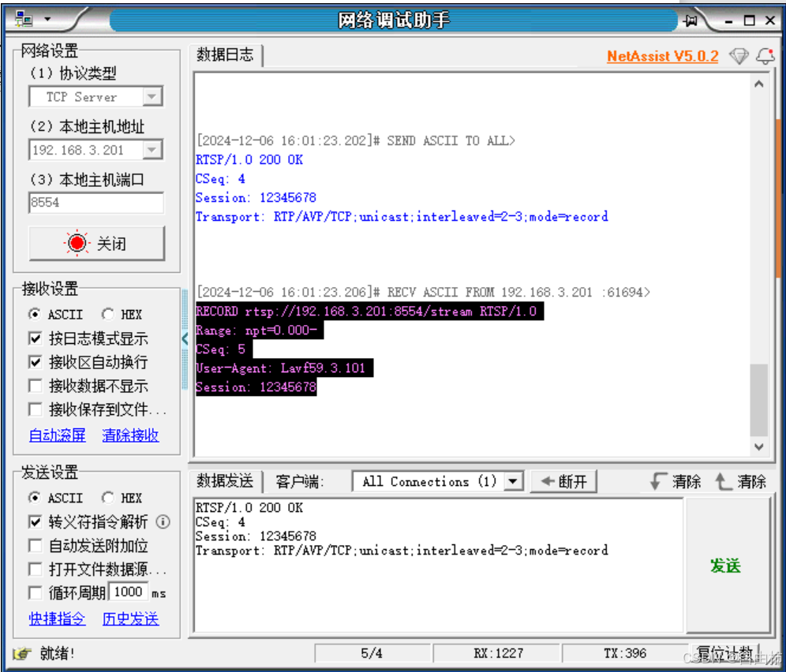
Task: Select ASCII under 接收设置
Action: pos(35,314)
